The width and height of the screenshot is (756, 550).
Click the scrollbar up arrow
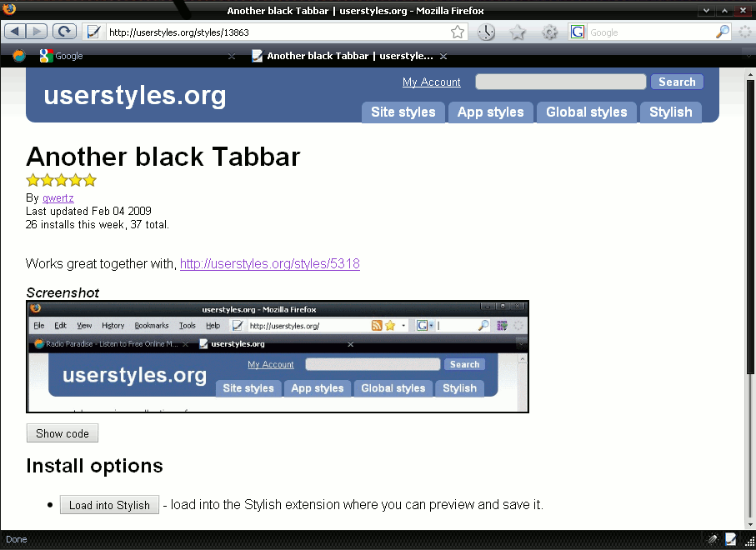pos(750,75)
